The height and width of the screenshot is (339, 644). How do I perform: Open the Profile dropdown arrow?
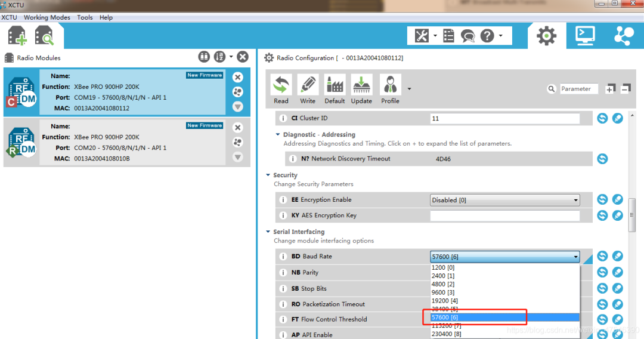(409, 89)
